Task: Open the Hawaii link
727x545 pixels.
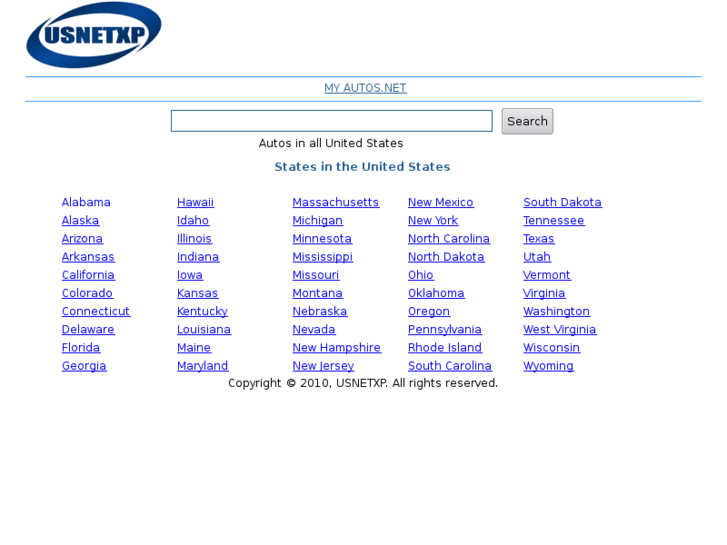Action: tap(196, 202)
